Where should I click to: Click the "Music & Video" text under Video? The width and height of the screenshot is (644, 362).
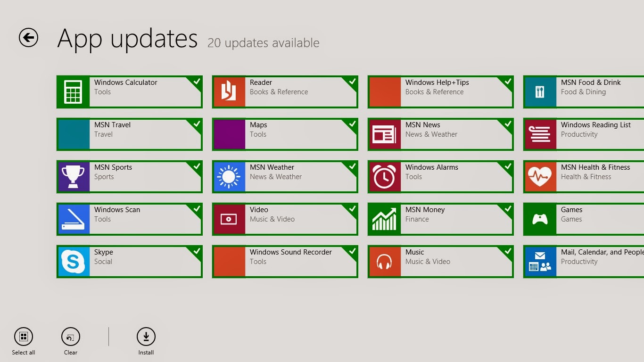pos(272,219)
